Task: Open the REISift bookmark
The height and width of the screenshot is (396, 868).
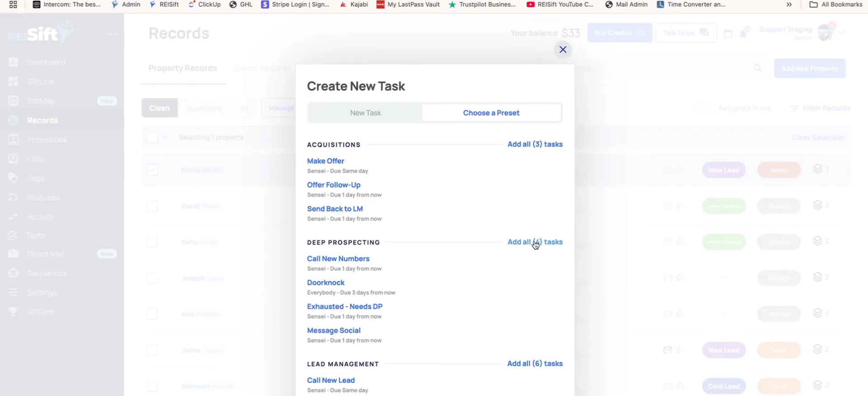Action: point(164,5)
